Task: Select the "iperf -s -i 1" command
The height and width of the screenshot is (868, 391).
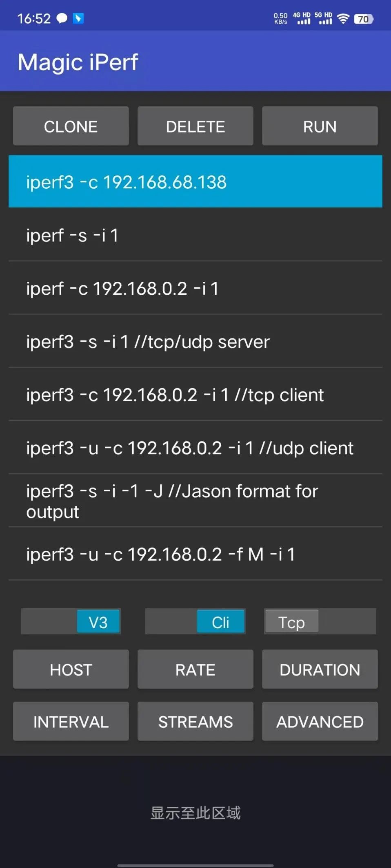Action: (195, 235)
